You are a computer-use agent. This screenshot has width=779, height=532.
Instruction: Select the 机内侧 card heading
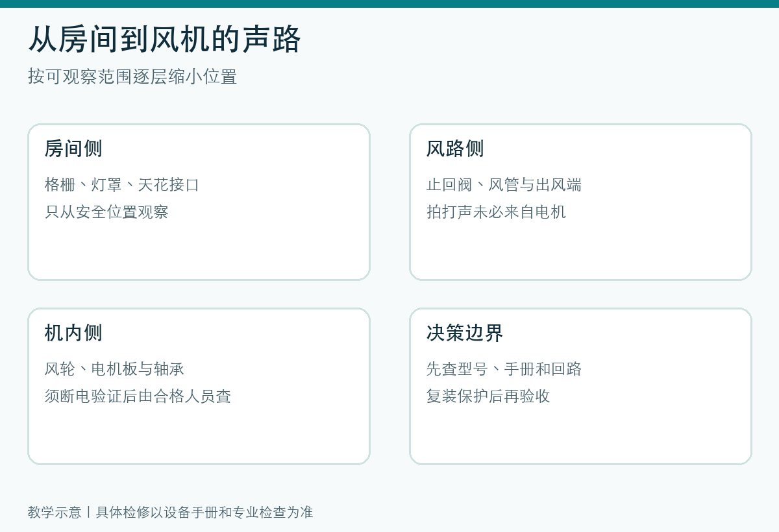point(73,333)
